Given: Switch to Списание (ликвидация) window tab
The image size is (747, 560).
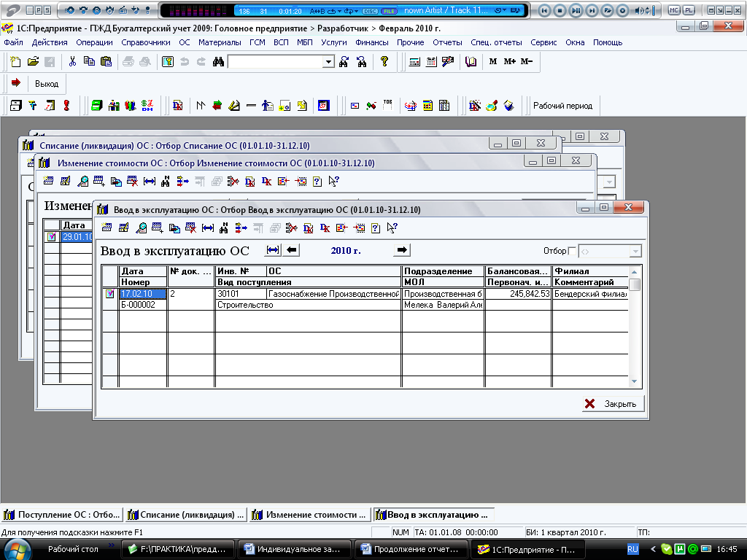Looking at the screenshot, I should click(x=186, y=515).
